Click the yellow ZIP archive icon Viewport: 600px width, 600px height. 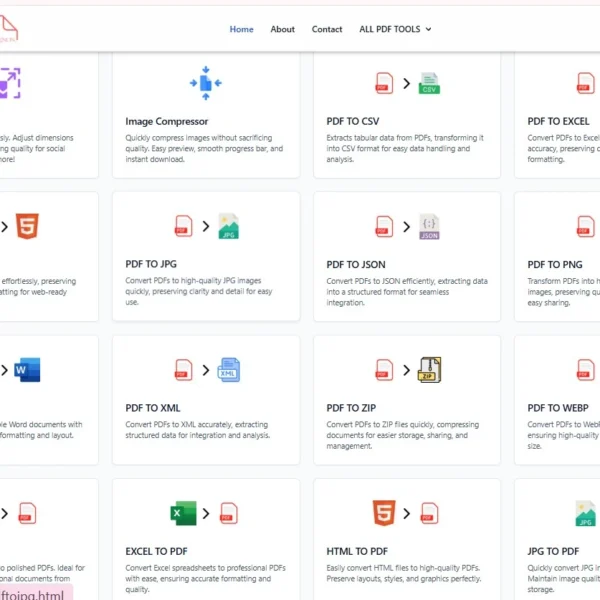429,370
